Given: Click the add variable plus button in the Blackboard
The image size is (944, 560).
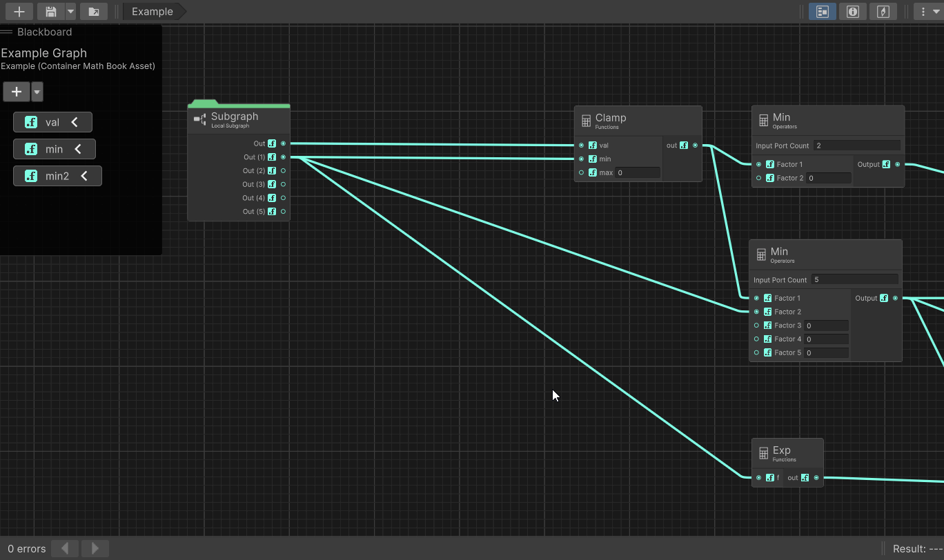Looking at the screenshot, I should coord(16,91).
